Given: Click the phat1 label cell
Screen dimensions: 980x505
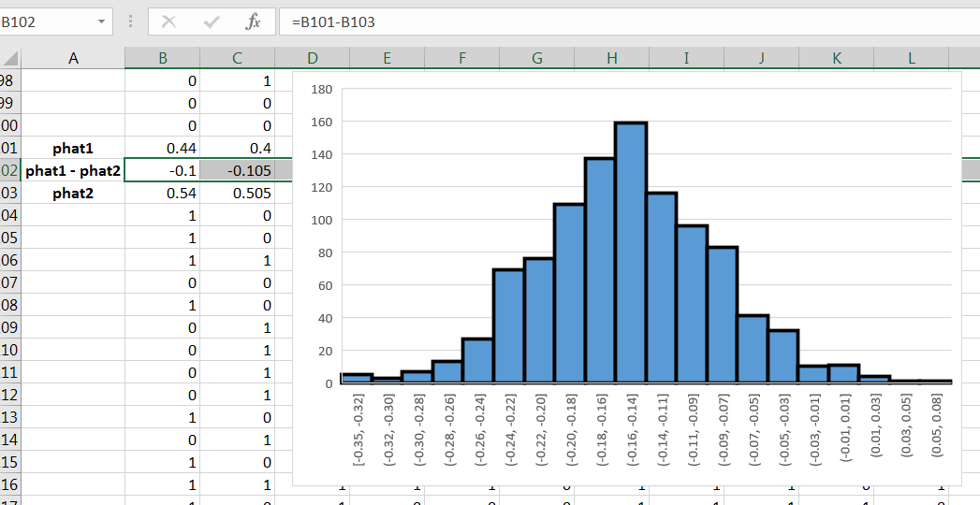Looking at the screenshot, I should tap(73, 148).
